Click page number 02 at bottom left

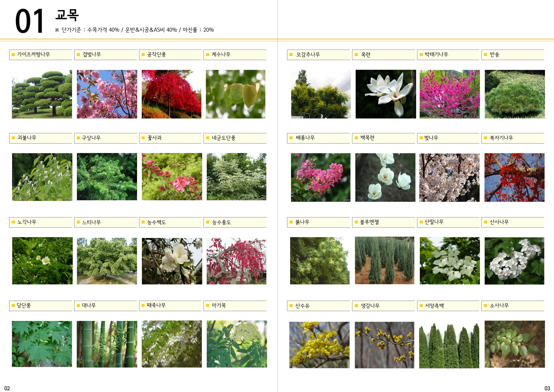[7, 388]
